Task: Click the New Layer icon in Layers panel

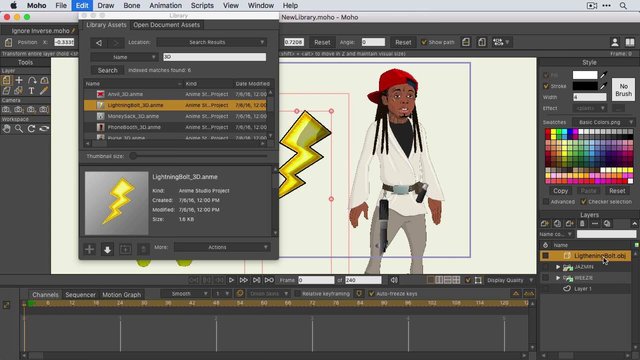Action: click(x=544, y=224)
